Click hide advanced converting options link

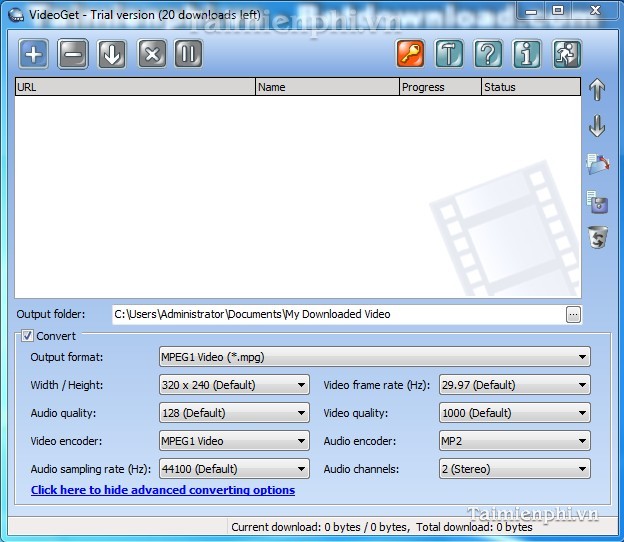163,490
